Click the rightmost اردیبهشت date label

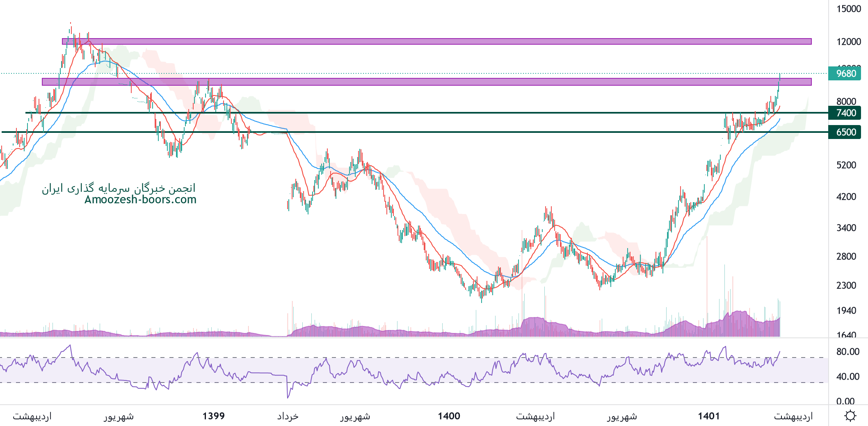[x=793, y=416]
